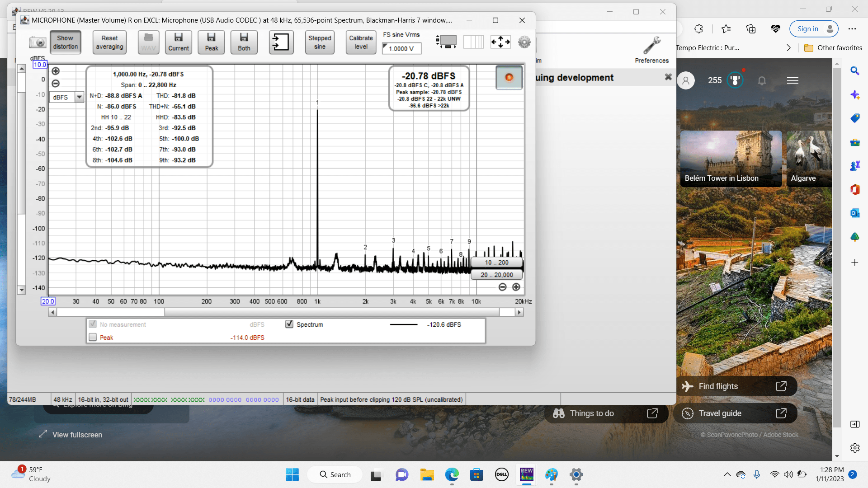Open the Things to do link
This screenshot has width=868, height=488.
(606, 413)
